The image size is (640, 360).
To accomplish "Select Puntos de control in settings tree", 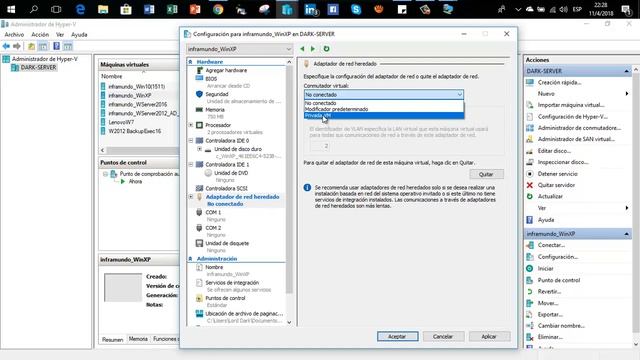I will coord(225,298).
